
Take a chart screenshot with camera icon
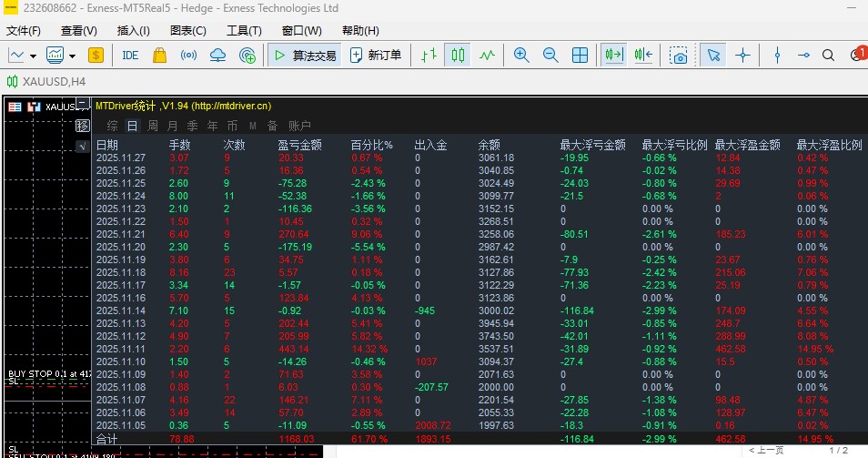click(678, 55)
